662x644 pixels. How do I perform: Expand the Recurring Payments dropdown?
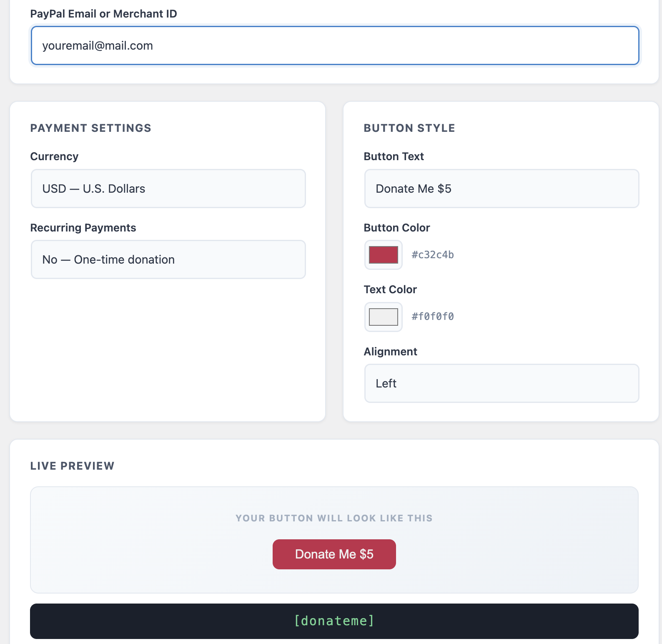click(x=168, y=259)
